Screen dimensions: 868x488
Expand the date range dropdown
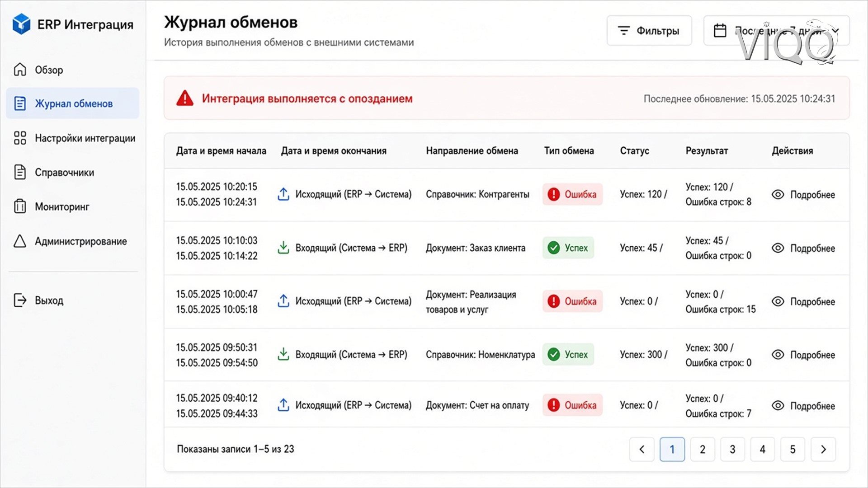point(776,31)
